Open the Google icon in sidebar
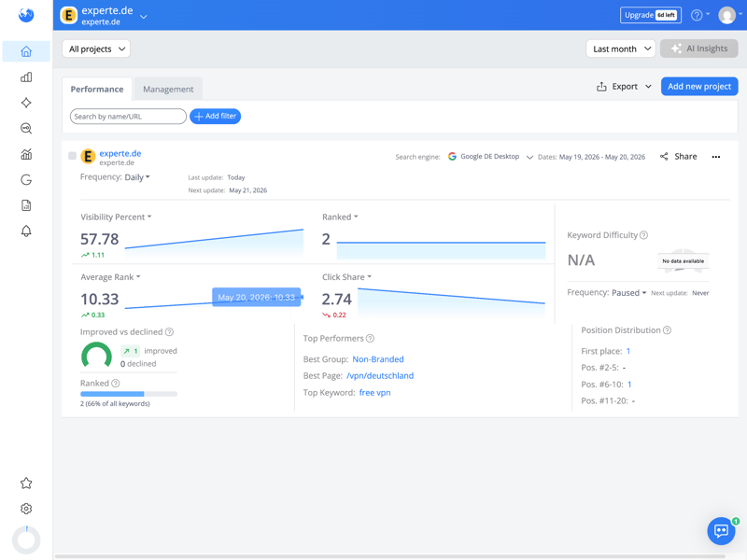747x560 pixels. (26, 180)
